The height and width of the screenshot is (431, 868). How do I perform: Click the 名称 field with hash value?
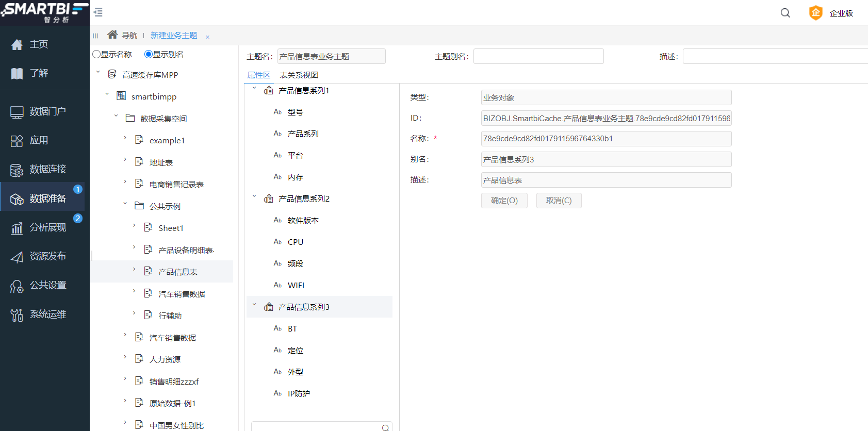[x=607, y=139]
